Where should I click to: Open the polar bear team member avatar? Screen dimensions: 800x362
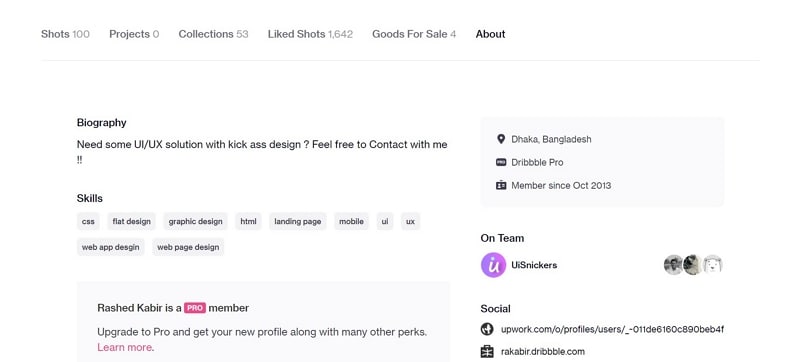(x=712, y=265)
